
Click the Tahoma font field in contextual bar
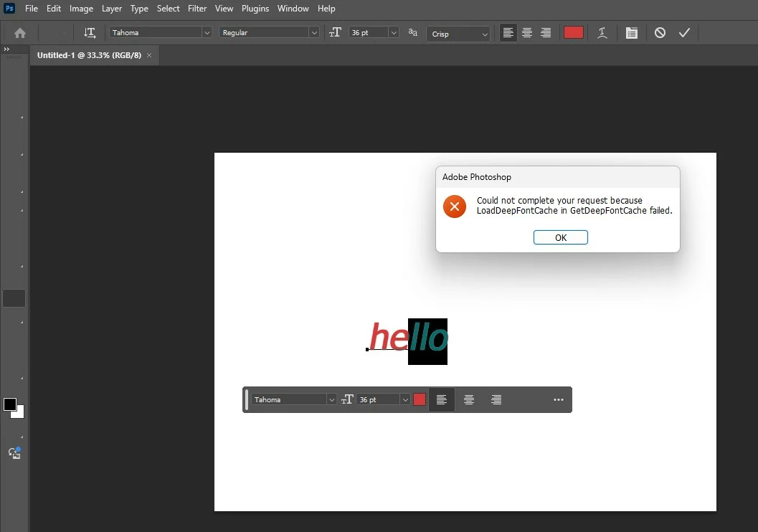tap(289, 399)
